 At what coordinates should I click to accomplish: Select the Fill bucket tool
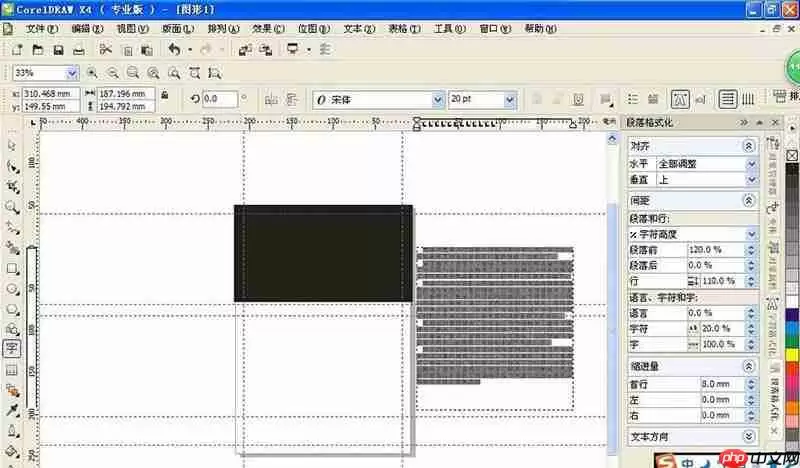(x=13, y=452)
